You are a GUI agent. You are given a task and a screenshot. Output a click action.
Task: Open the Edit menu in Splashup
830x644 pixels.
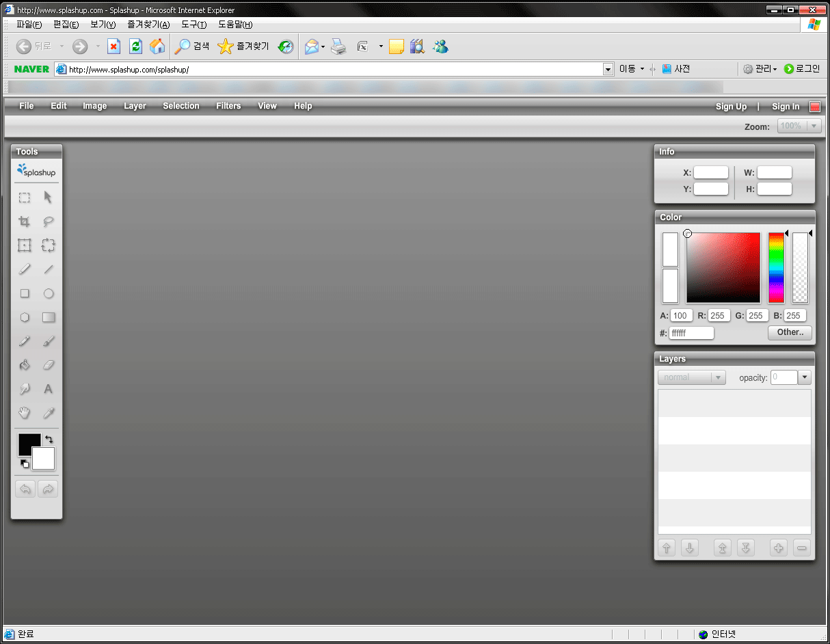(x=59, y=106)
